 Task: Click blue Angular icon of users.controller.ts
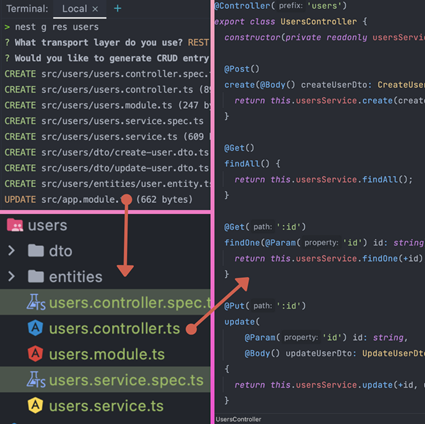tap(35, 328)
